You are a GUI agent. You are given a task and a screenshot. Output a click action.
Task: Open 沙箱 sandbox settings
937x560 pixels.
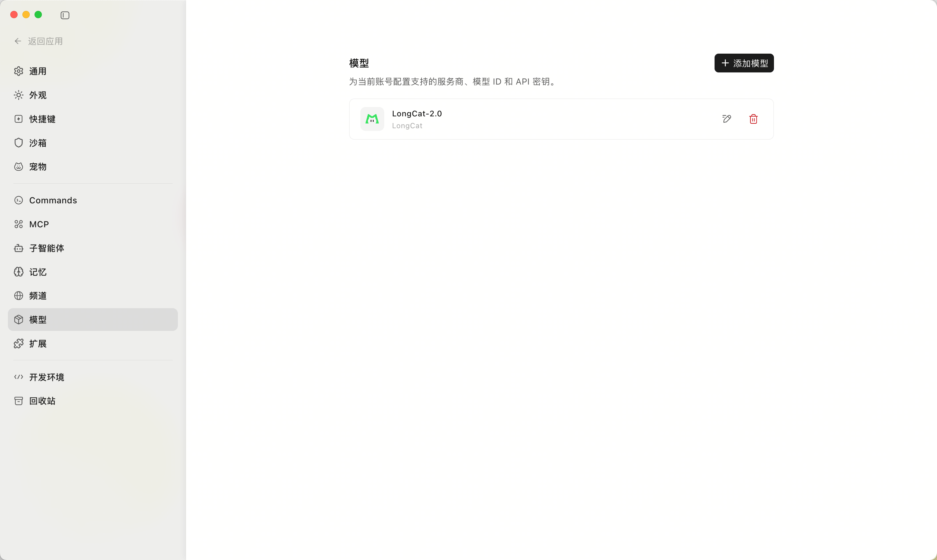(92, 143)
